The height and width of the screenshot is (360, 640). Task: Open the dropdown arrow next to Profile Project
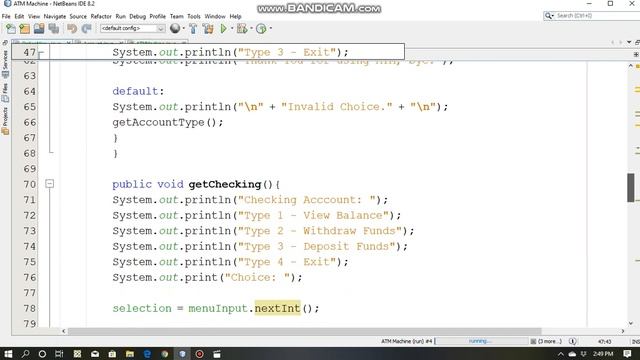point(270,29)
